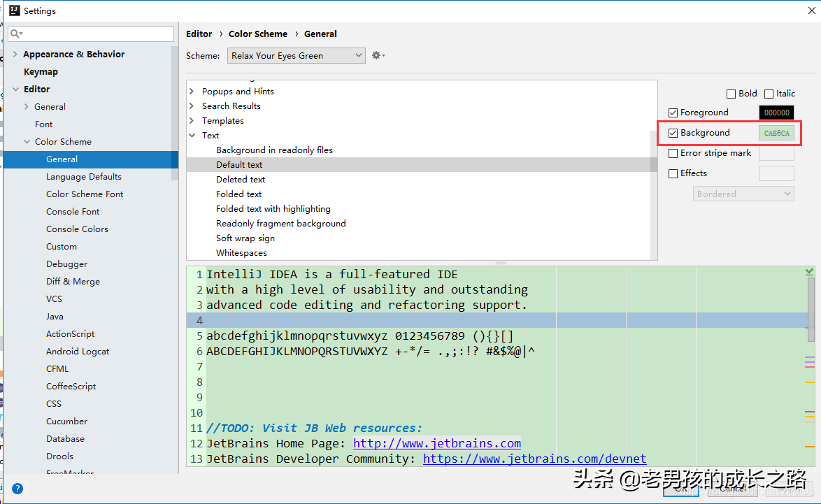This screenshot has width=821, height=504.
Task: Enable the Bold checkbox
Action: (x=730, y=93)
